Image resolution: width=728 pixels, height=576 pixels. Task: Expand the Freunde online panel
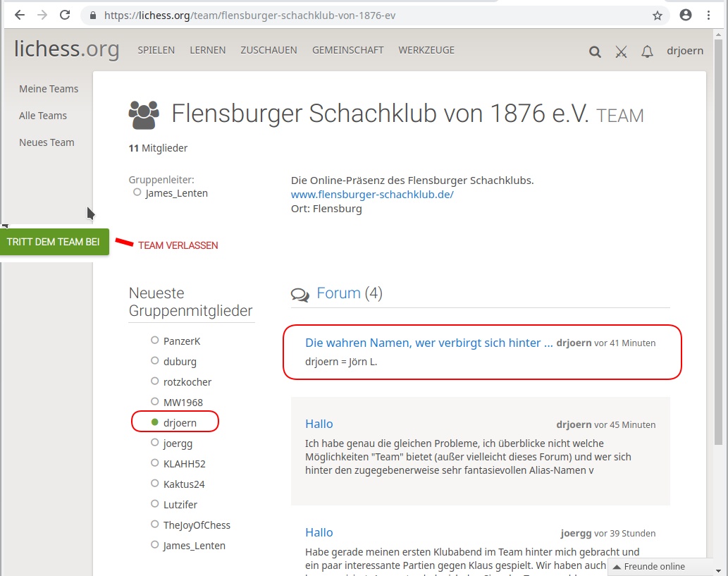coord(659,566)
